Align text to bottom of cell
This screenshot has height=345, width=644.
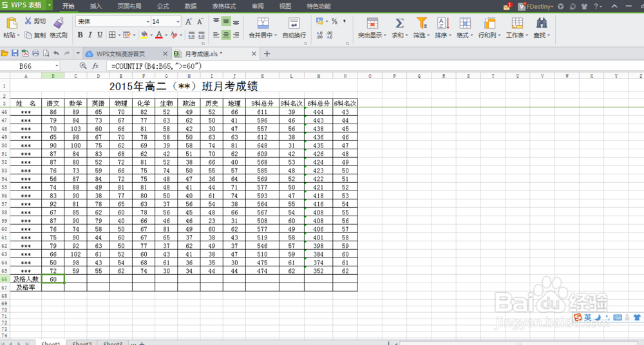click(x=236, y=21)
